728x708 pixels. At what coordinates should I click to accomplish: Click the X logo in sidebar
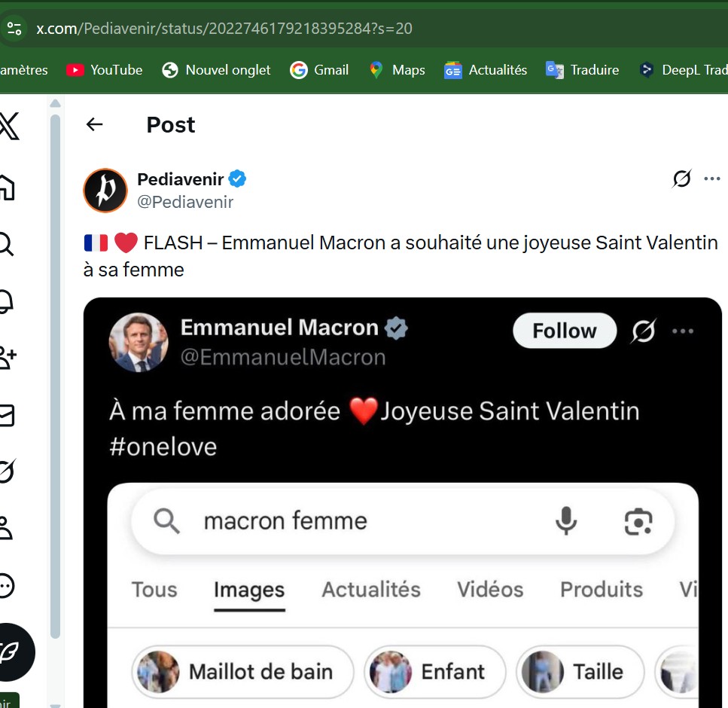point(9,126)
